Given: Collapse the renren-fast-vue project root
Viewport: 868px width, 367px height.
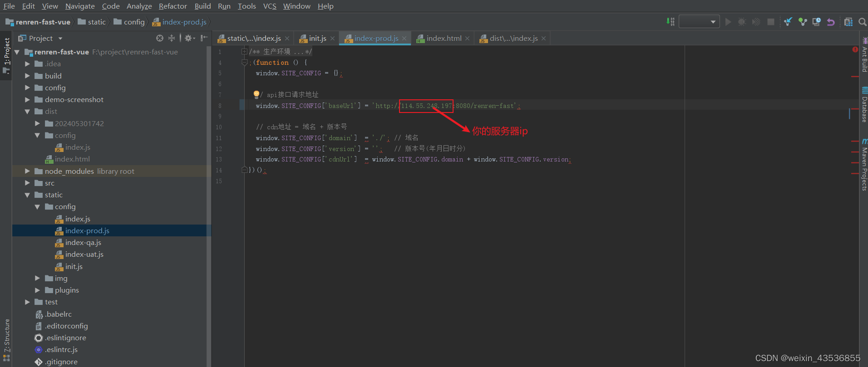Looking at the screenshot, I should [x=17, y=52].
